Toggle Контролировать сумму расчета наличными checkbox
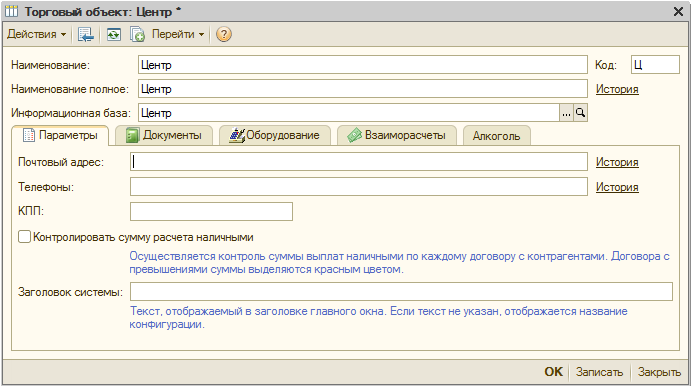The height and width of the screenshot is (386, 691). [x=24, y=237]
